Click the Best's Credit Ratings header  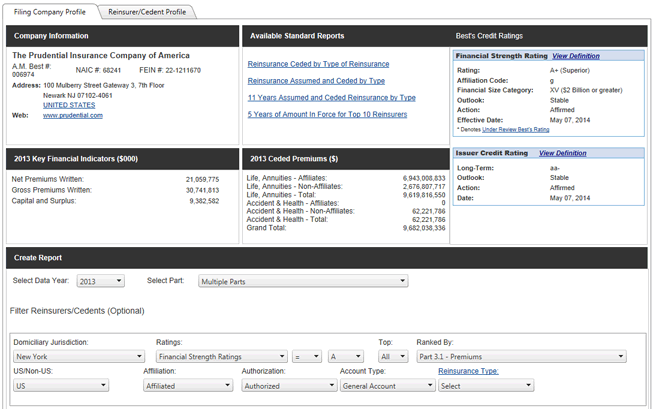pyautogui.click(x=489, y=36)
